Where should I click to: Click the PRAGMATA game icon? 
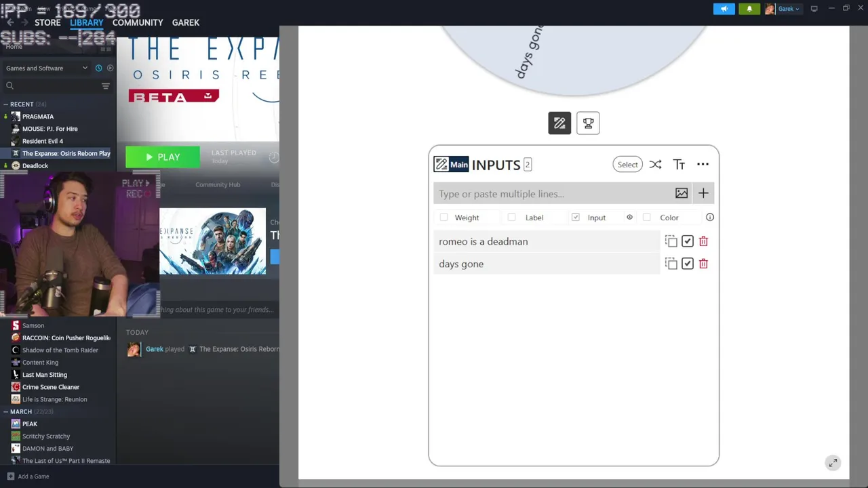tap(16, 117)
